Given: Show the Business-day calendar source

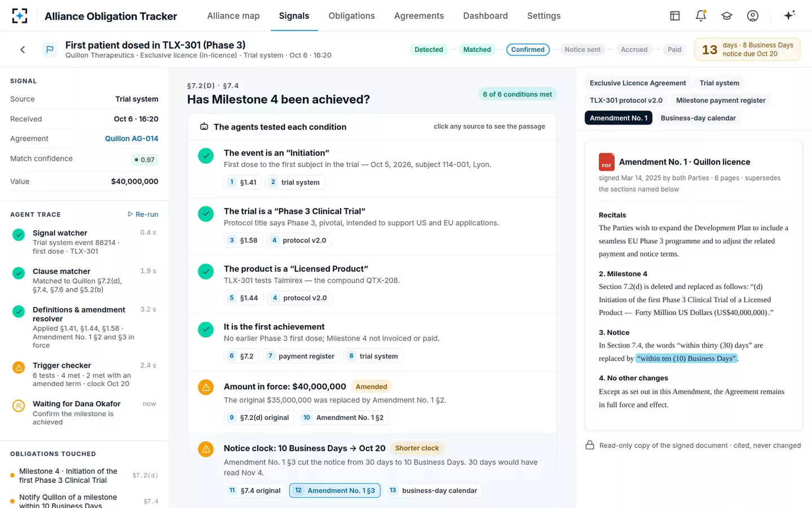Looking at the screenshot, I should (x=698, y=118).
